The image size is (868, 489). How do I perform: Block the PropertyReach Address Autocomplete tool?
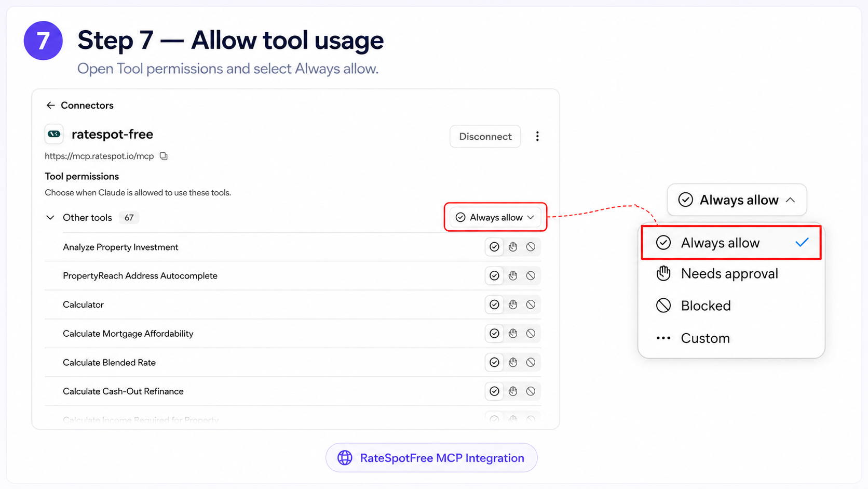531,276
